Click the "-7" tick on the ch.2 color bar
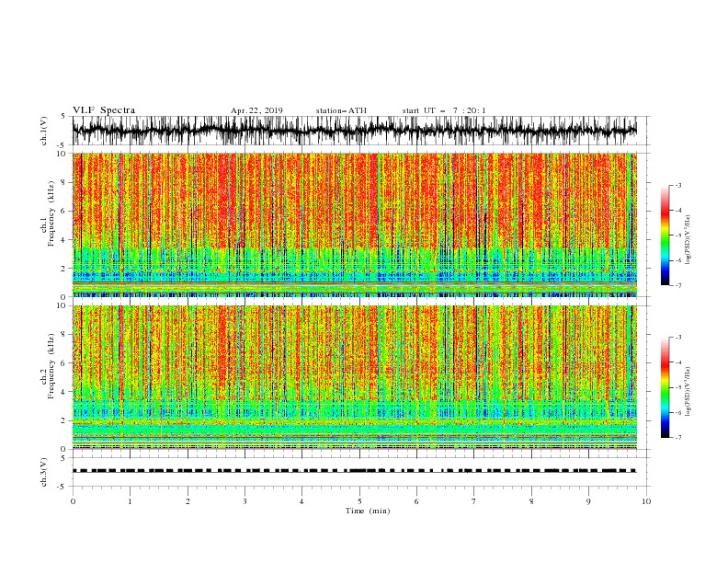Screen dimensions: 728x563 tap(677, 437)
